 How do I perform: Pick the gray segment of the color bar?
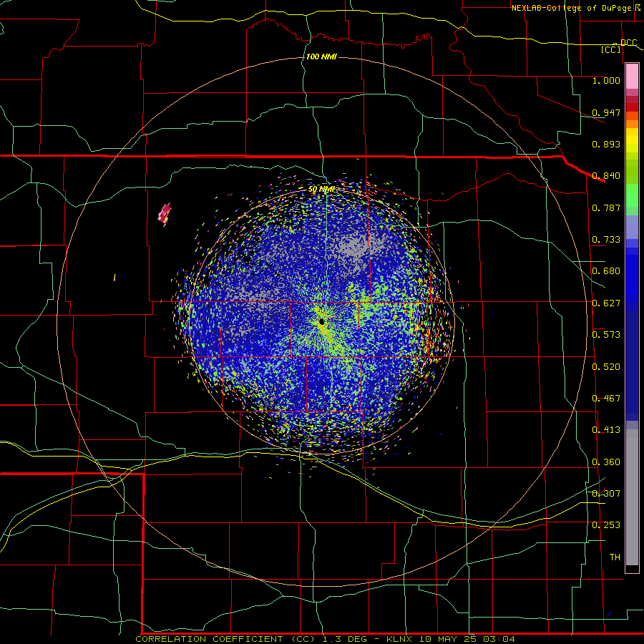click(632, 497)
